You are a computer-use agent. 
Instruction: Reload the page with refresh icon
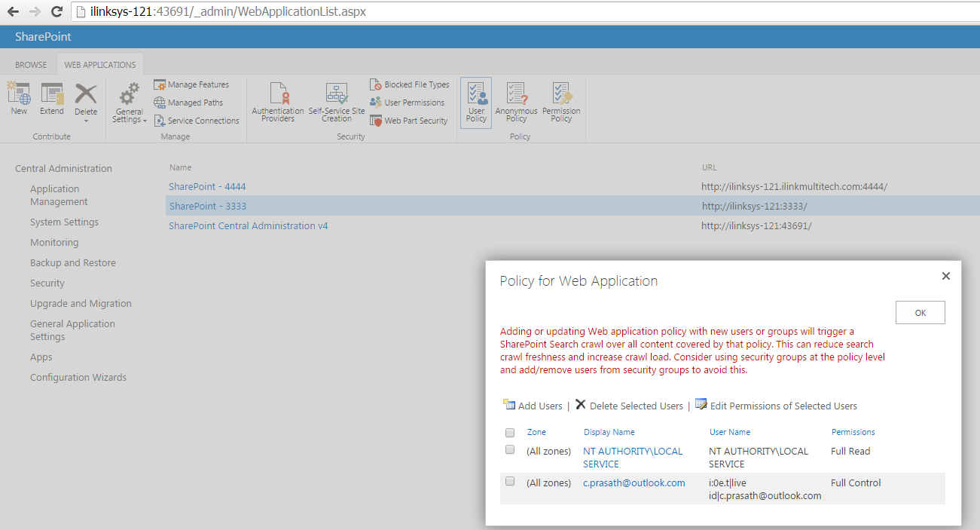(56, 11)
